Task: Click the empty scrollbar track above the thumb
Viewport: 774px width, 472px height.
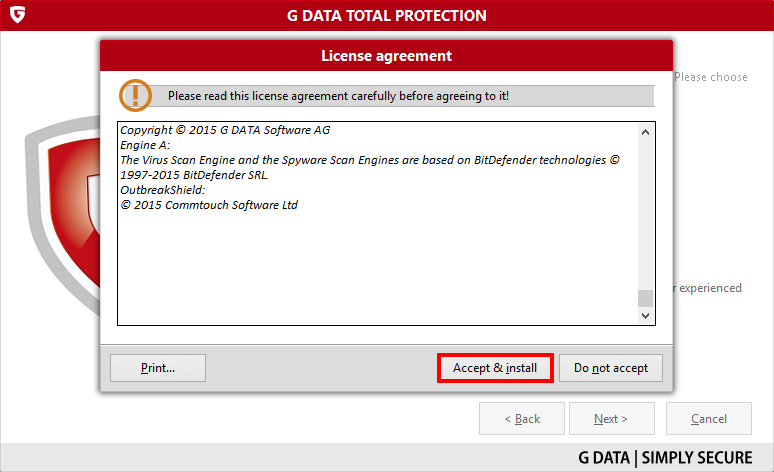Action: click(x=645, y=214)
